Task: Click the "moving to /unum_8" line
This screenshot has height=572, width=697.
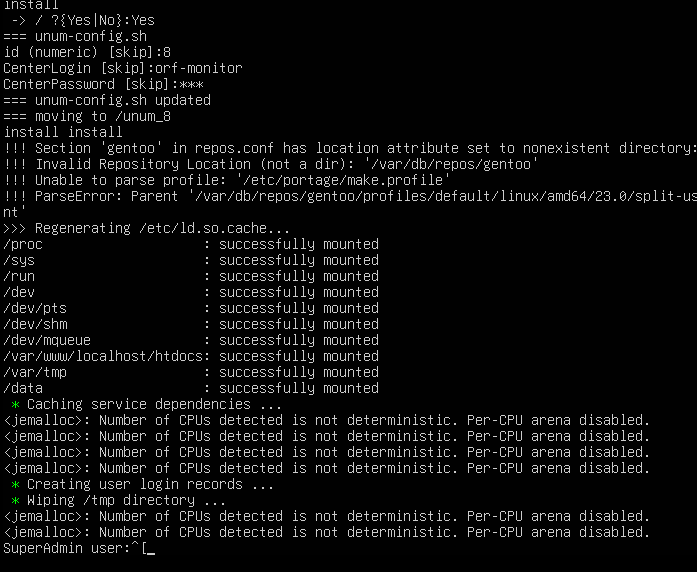Action: click(87, 116)
